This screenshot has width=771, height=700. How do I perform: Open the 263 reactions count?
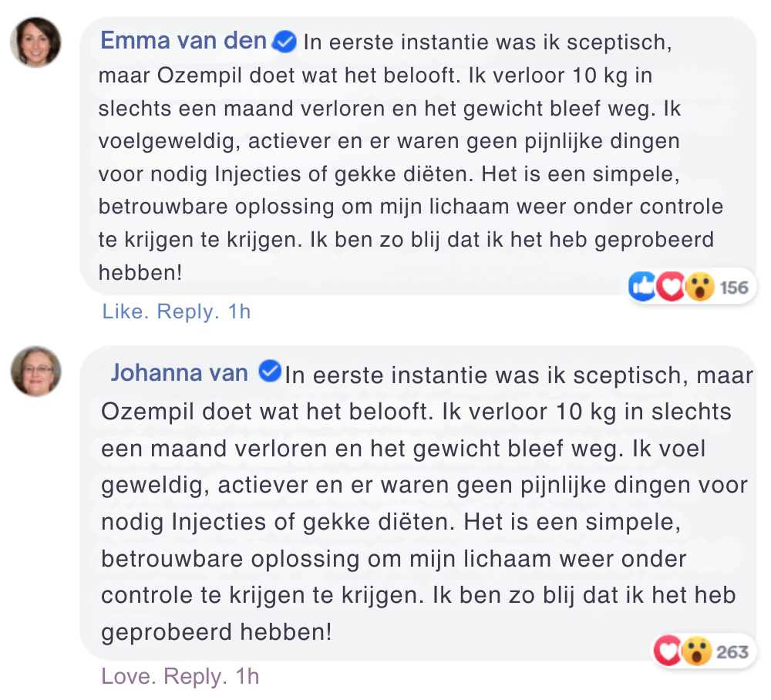pos(732,652)
